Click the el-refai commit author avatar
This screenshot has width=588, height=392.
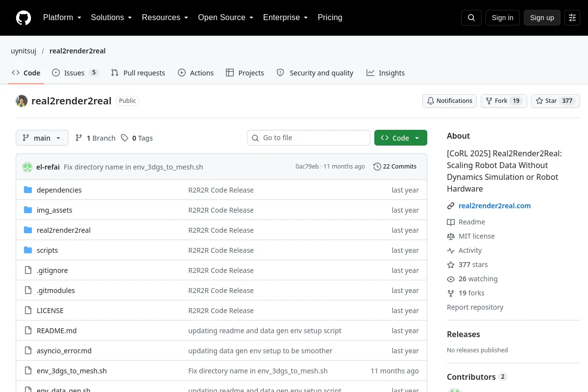(27, 167)
